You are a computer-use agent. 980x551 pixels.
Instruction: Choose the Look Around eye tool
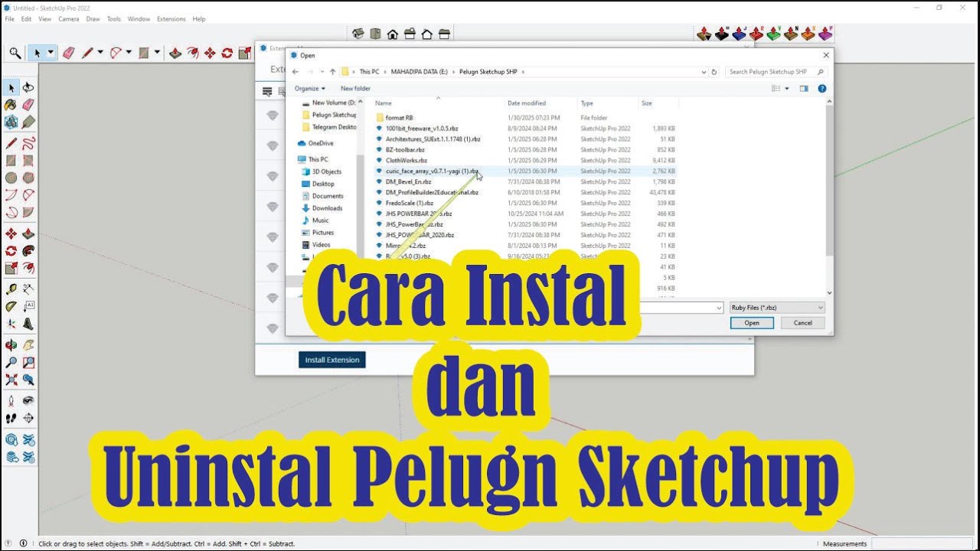coord(28,400)
